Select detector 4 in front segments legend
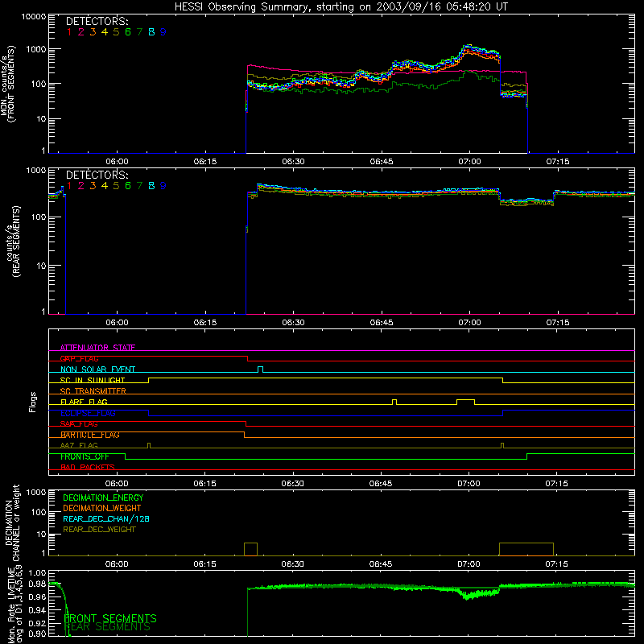The width and height of the screenshot is (644, 644). (105, 32)
